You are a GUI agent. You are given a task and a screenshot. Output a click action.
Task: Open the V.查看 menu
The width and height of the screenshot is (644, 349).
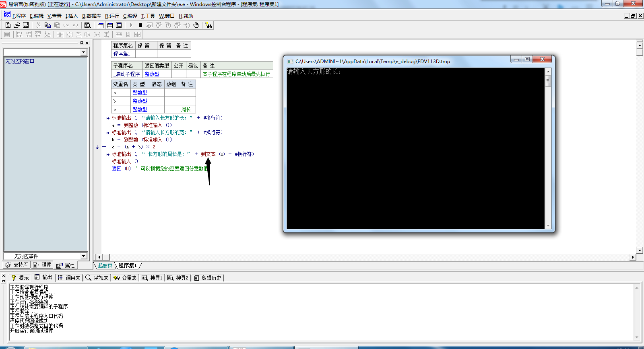point(54,16)
